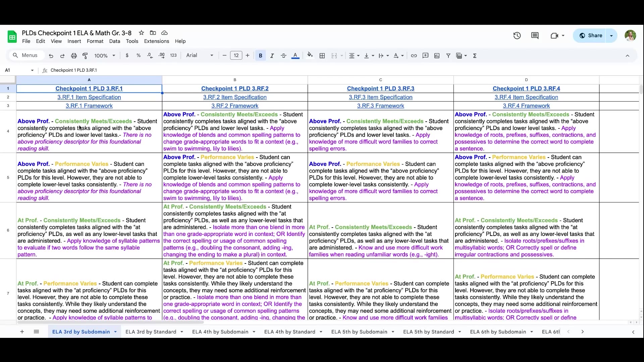Open the Arial font dropdown
Screen dimensions: 644x362
[200, 56]
